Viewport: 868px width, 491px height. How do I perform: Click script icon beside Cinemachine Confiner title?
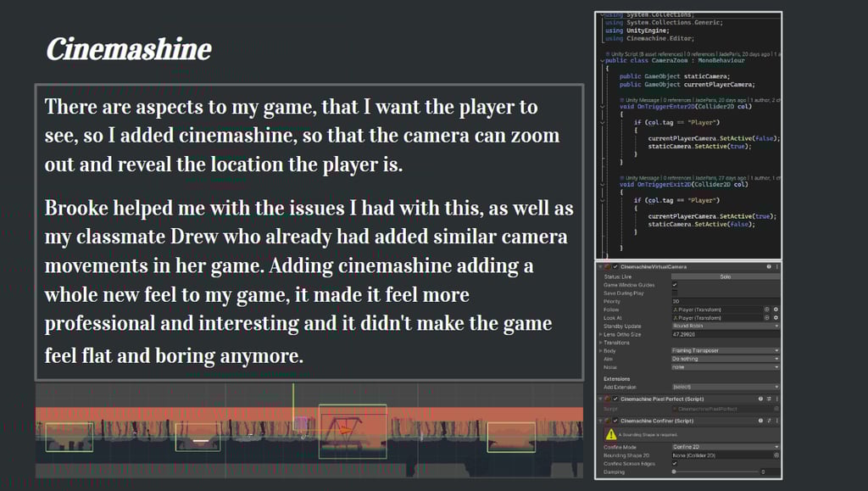pyautogui.click(x=608, y=421)
